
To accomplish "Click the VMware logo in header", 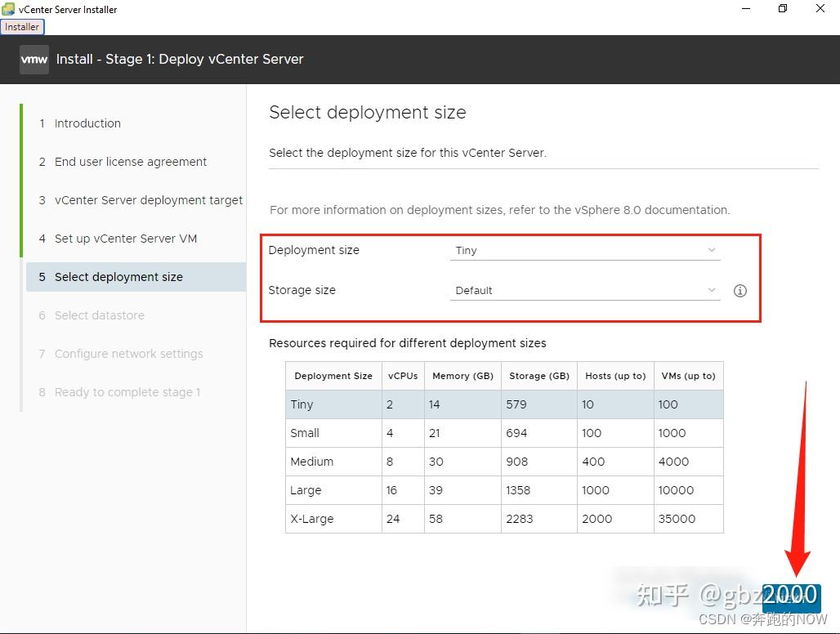I will pos(34,60).
